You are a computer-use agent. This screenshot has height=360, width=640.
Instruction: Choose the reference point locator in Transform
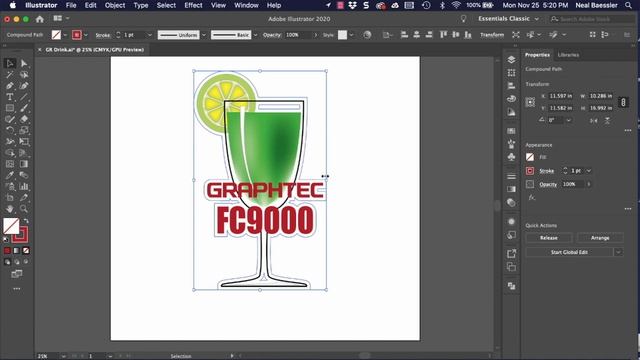tap(530, 102)
